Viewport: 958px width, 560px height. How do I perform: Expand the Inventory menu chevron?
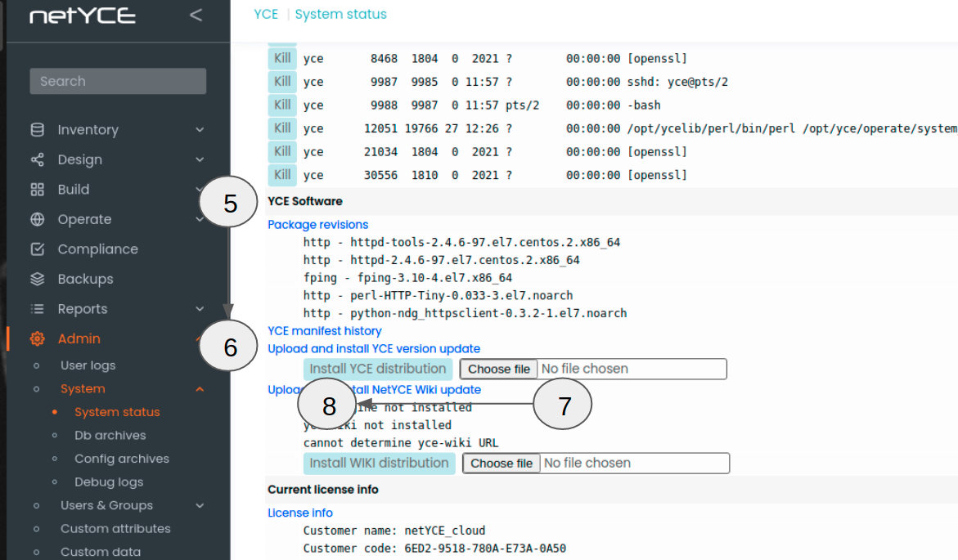pos(200,129)
